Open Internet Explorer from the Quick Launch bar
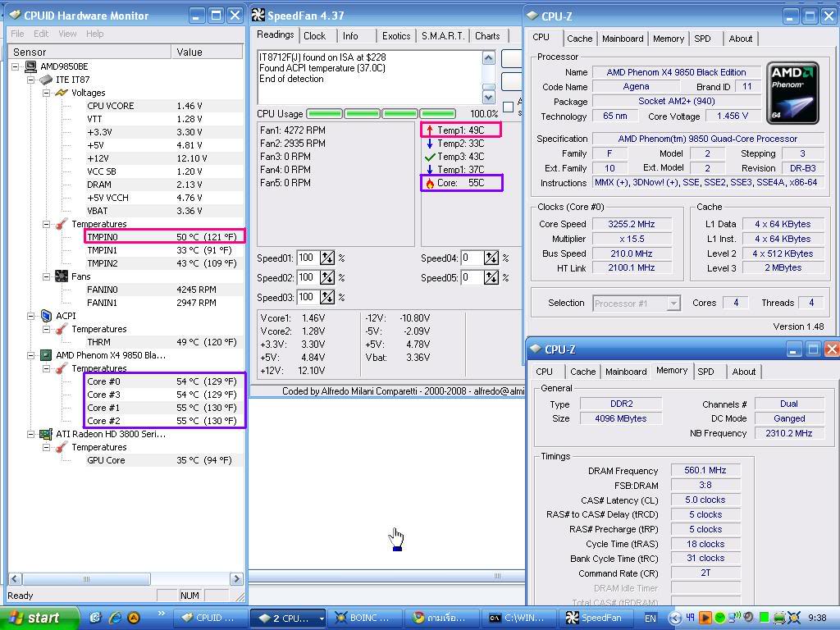Image resolution: width=840 pixels, height=630 pixels. pyautogui.click(x=115, y=618)
